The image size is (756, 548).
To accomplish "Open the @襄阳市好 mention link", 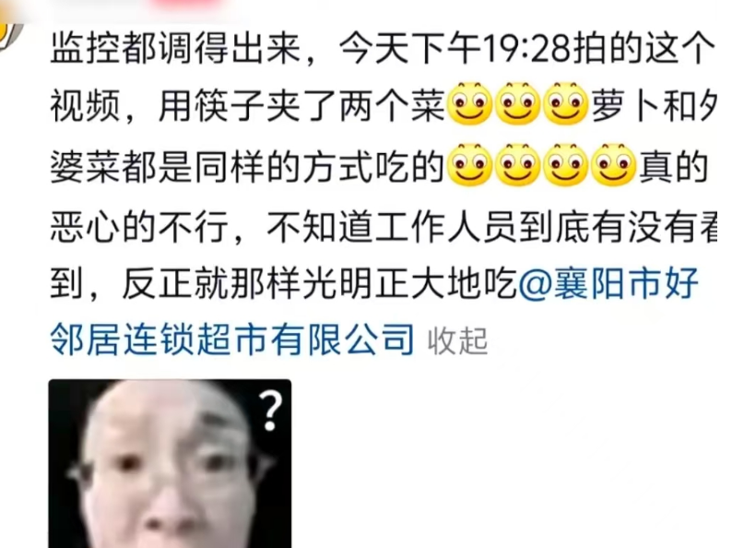I will (x=608, y=283).
